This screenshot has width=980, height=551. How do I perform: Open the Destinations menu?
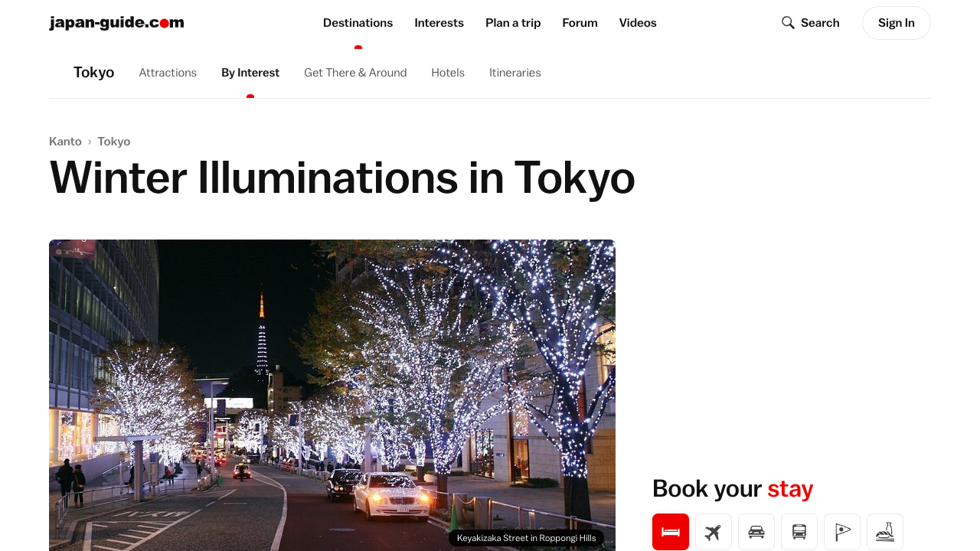tap(358, 23)
